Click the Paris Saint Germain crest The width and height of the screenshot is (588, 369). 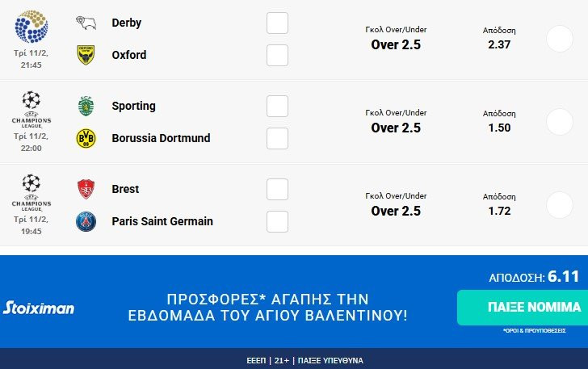(x=86, y=221)
